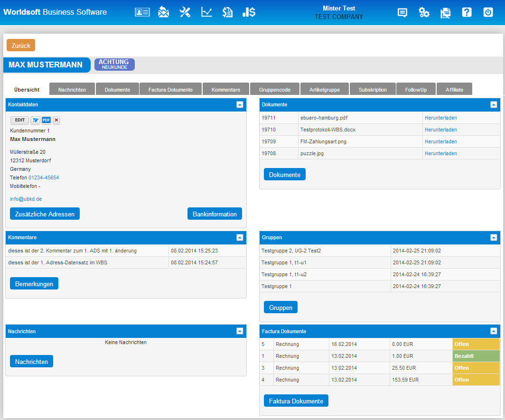Click the paper plane send icon
The height and width of the screenshot is (420, 505).
36,120
